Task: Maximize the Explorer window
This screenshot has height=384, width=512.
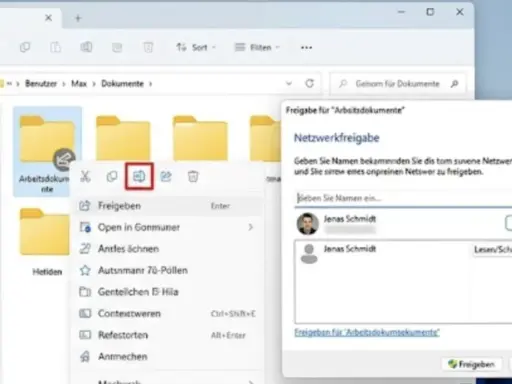Action: 430,12
